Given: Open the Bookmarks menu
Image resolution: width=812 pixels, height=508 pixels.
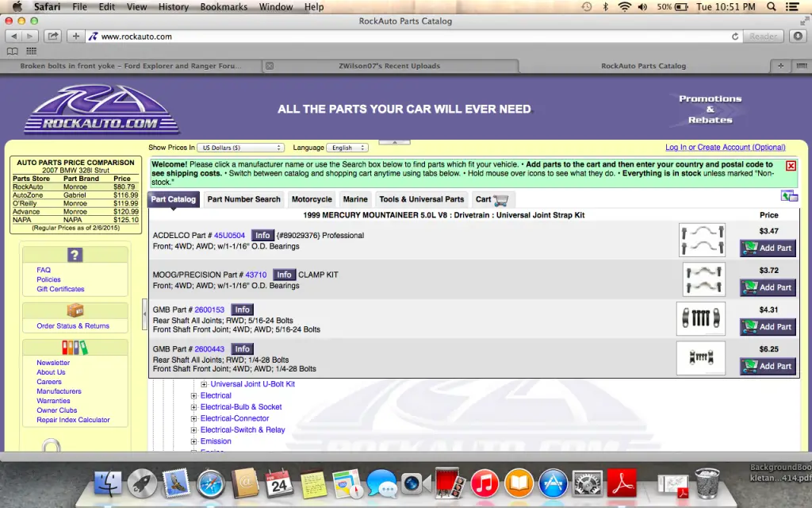Looking at the screenshot, I should (224, 6).
